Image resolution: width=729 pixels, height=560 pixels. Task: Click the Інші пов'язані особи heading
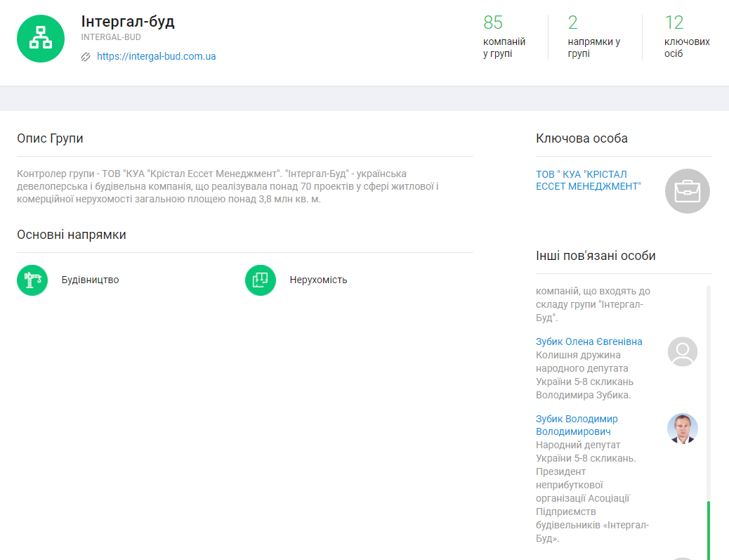click(x=596, y=256)
